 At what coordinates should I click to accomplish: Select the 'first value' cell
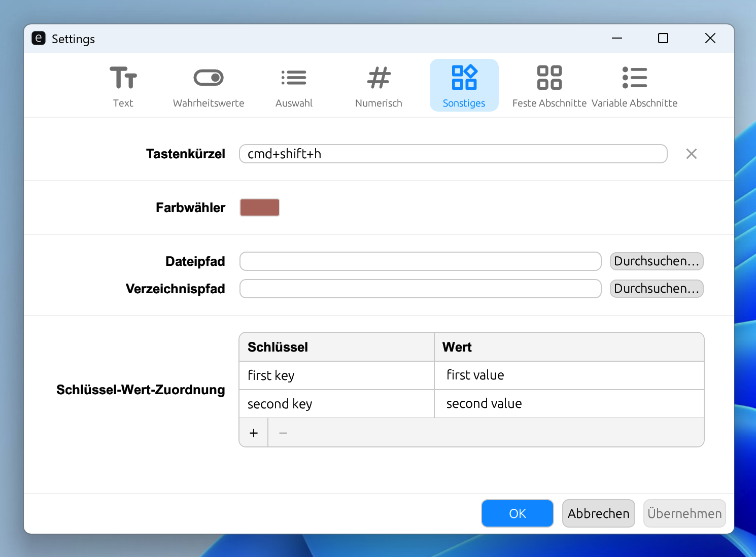click(569, 375)
